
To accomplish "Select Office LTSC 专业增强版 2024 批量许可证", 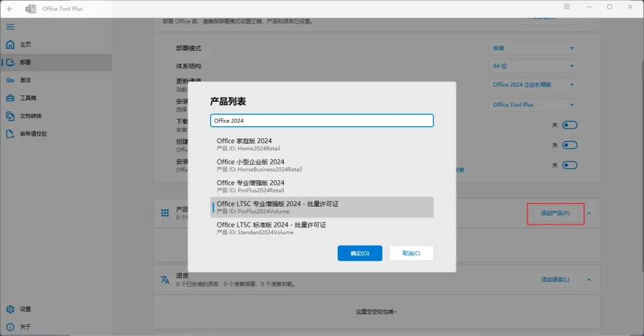I will pos(321,207).
